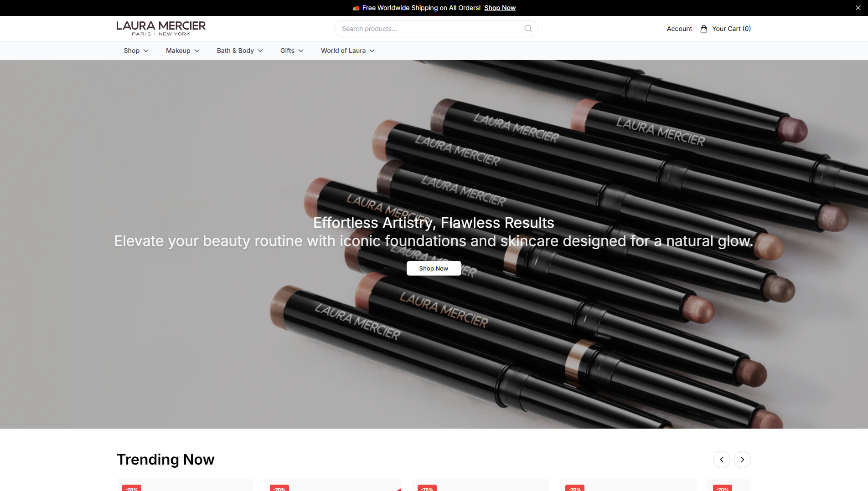
Task: Expand the Gifts menu
Action: click(292, 51)
